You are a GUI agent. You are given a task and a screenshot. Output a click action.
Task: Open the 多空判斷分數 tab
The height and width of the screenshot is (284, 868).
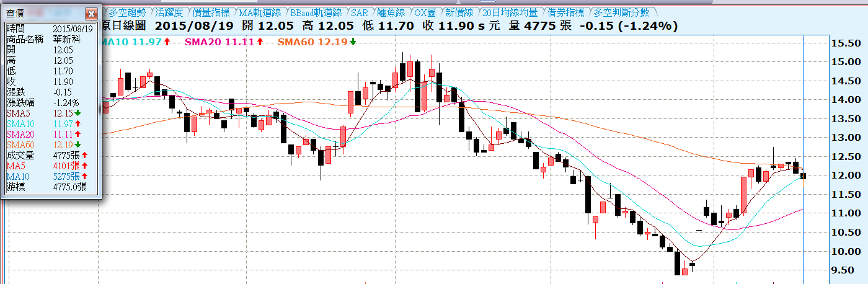click(621, 12)
